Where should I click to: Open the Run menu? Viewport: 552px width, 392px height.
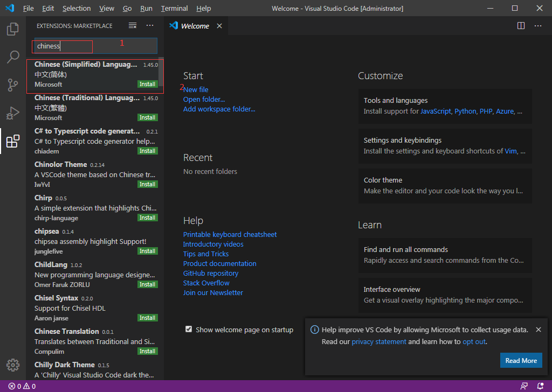pos(146,8)
